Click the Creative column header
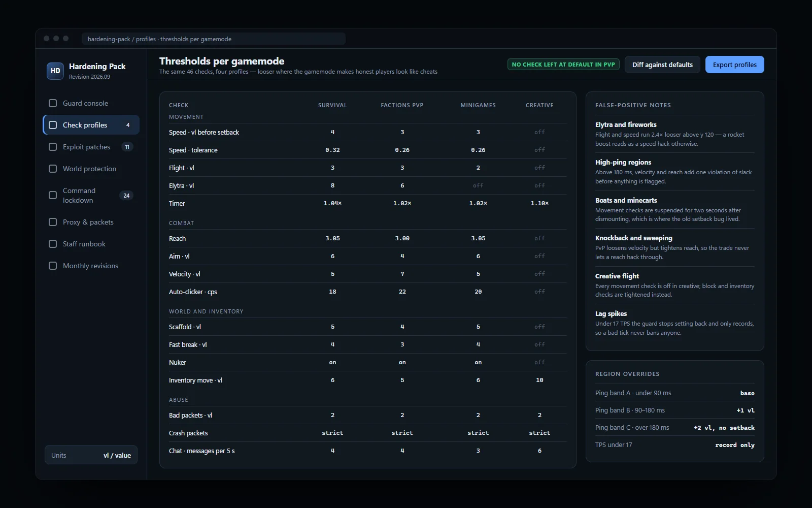Screen dimensions: 812x508 pos(539,105)
